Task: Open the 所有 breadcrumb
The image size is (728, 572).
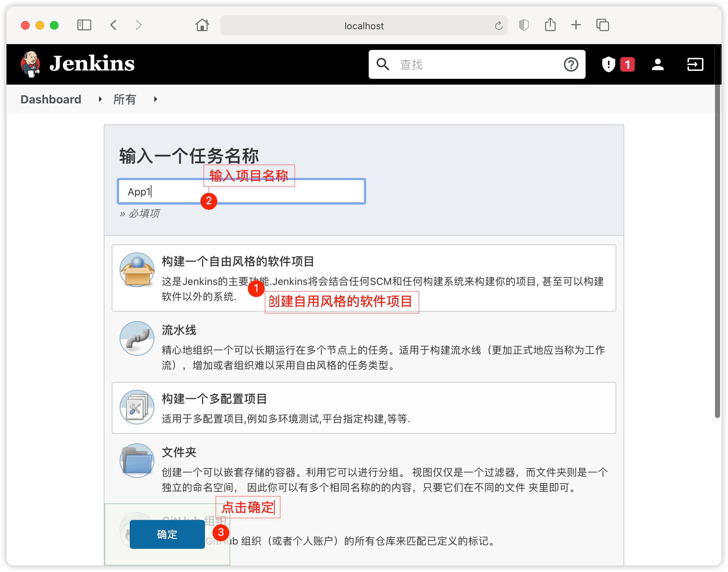Action: tap(124, 99)
